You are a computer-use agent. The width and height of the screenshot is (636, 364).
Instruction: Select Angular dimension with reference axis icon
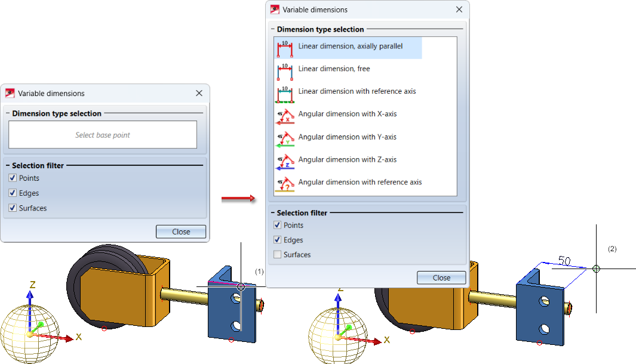[x=285, y=184]
